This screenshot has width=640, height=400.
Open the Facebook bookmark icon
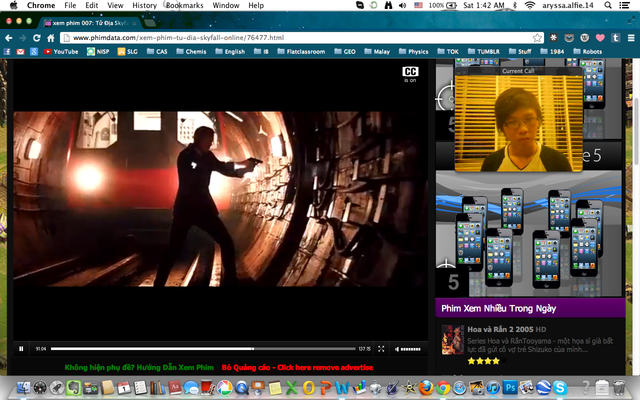[7, 51]
